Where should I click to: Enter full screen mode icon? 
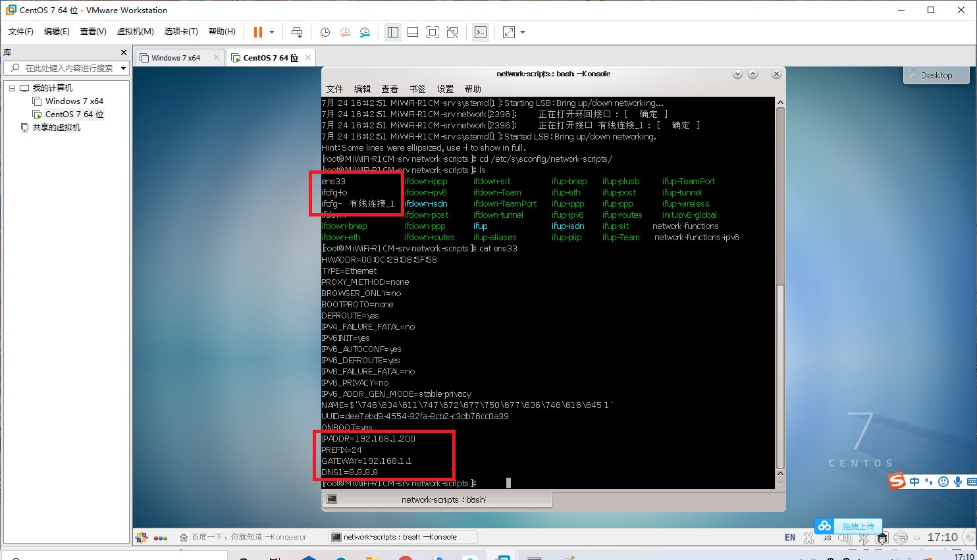(x=433, y=32)
